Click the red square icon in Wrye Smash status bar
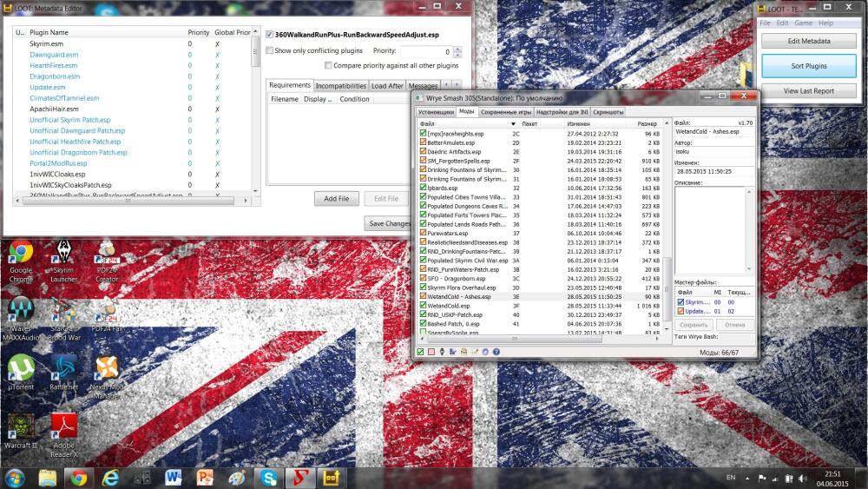This screenshot has height=489, width=868. (x=431, y=352)
